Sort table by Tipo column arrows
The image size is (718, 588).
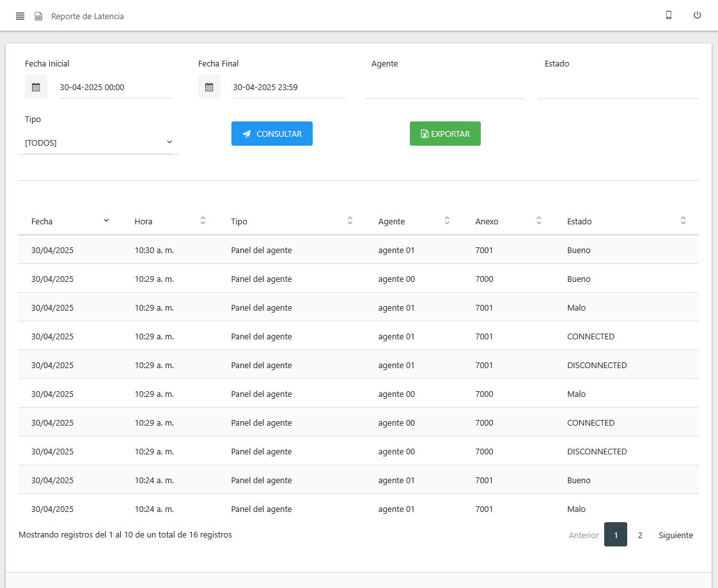350,220
